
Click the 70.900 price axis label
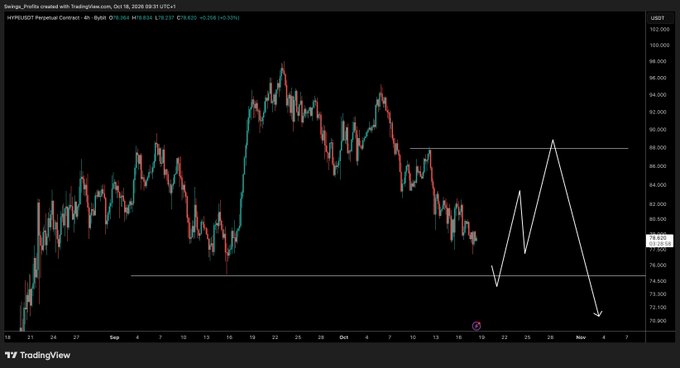click(658, 321)
